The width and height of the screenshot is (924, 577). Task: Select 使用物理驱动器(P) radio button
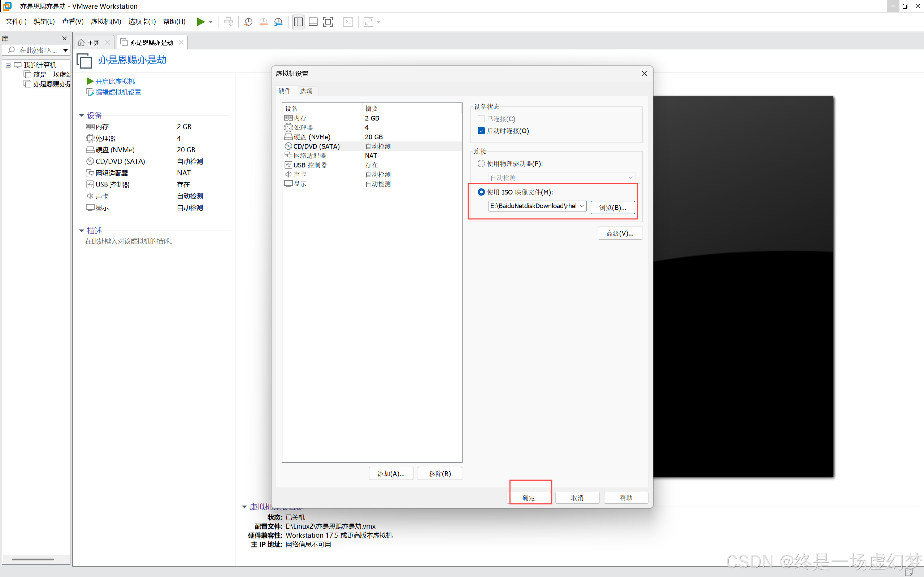[x=481, y=164]
